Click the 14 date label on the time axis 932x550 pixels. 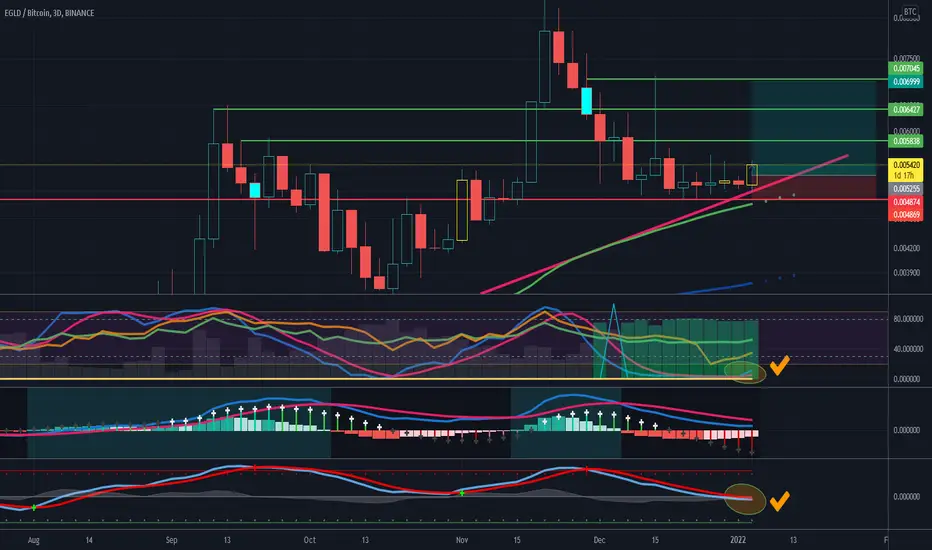click(89, 540)
